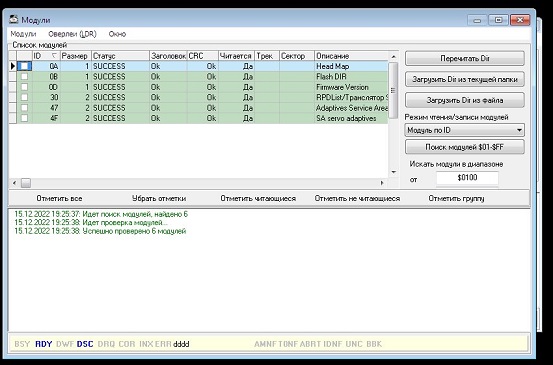
Task: Select the Adaptives Service Area cell
Action: pyautogui.click(x=351, y=108)
